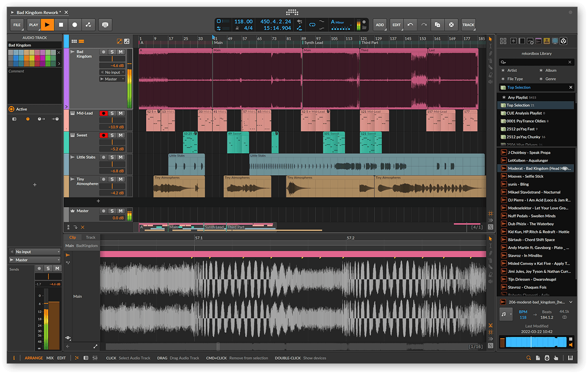Click the Record transport button
This screenshot has width=588, height=374.
click(75, 25)
